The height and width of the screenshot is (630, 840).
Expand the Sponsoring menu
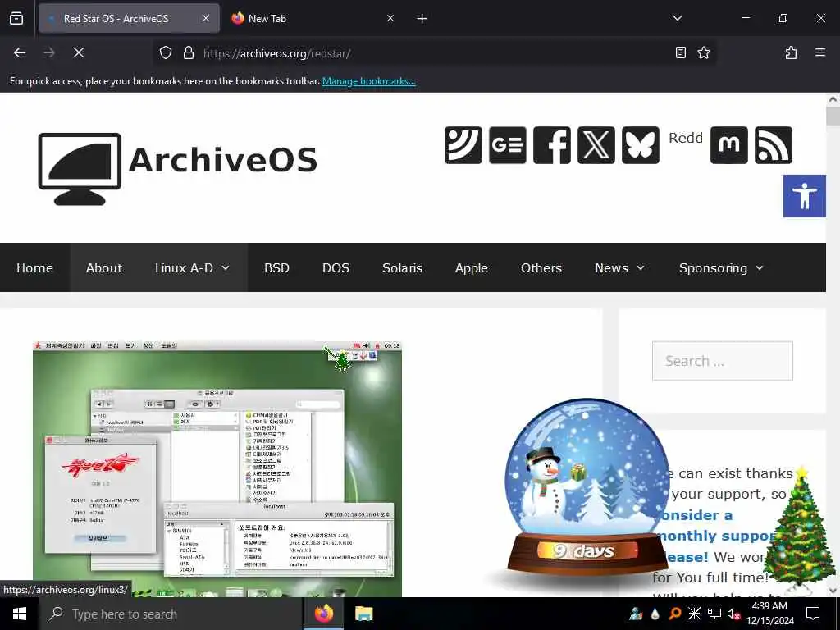[x=721, y=268]
